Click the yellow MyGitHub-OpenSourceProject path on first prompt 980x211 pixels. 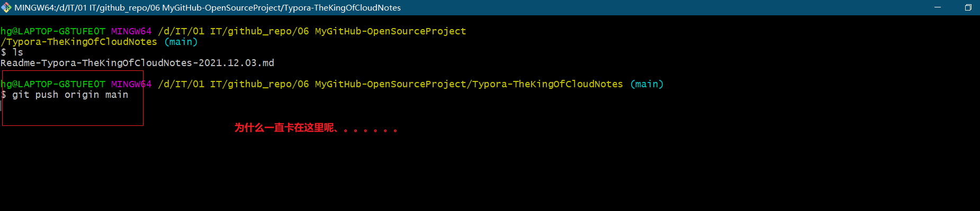[391, 31]
